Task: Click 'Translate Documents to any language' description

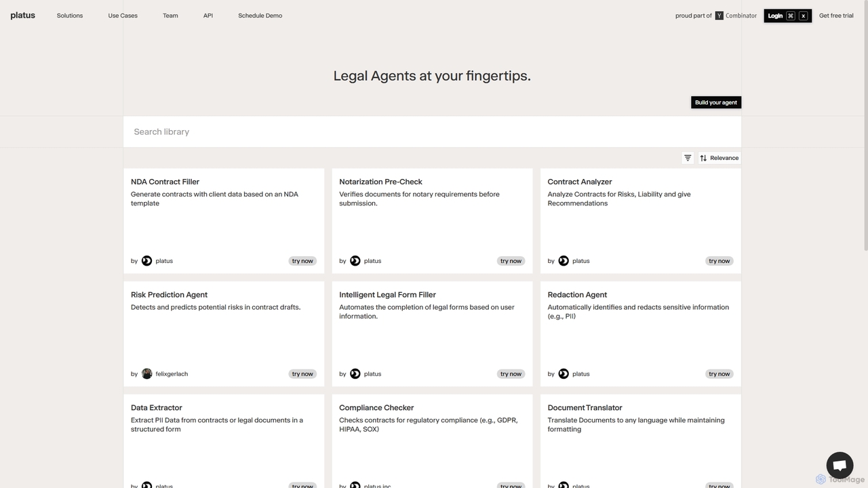Action: pos(636,424)
